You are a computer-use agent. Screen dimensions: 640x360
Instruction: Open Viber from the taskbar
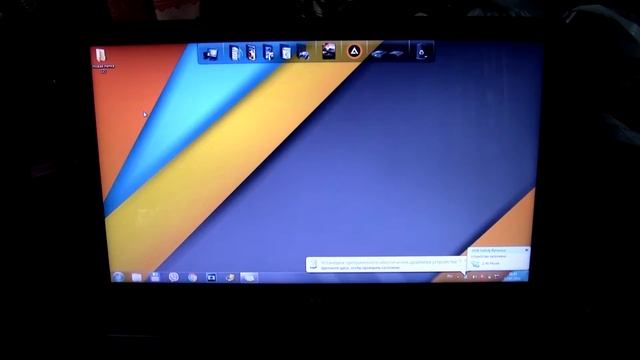pyautogui.click(x=174, y=277)
